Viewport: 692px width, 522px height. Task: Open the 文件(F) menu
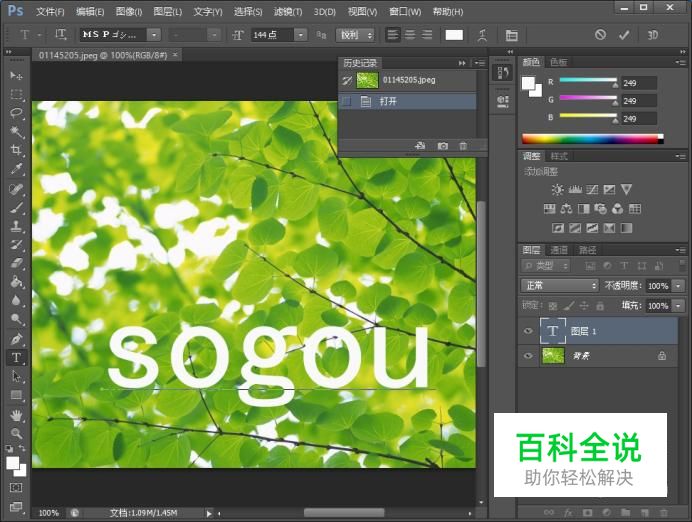50,11
